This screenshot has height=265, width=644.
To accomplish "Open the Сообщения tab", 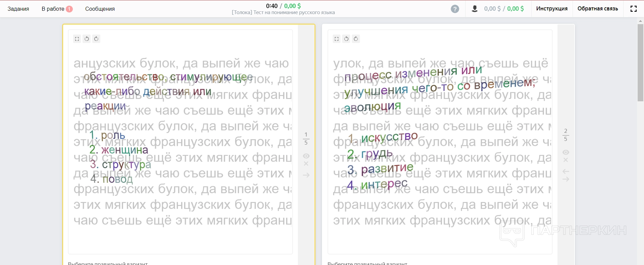I will 100,9.
